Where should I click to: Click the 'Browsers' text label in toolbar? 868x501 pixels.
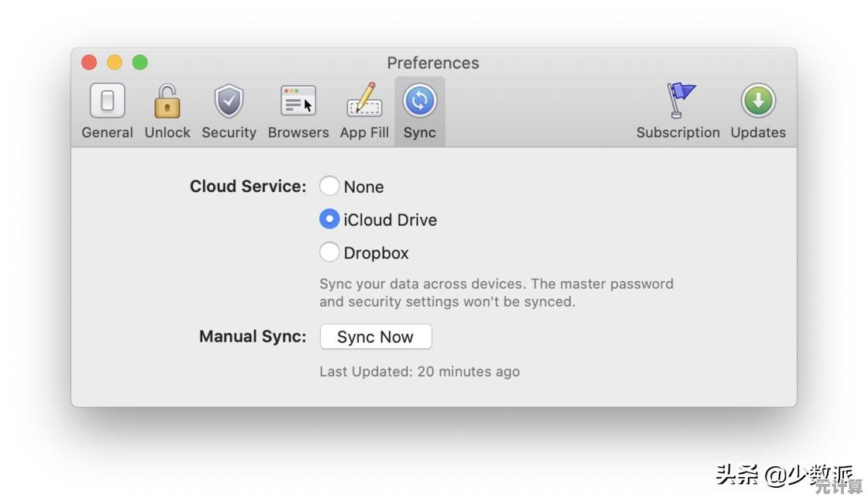pos(298,132)
